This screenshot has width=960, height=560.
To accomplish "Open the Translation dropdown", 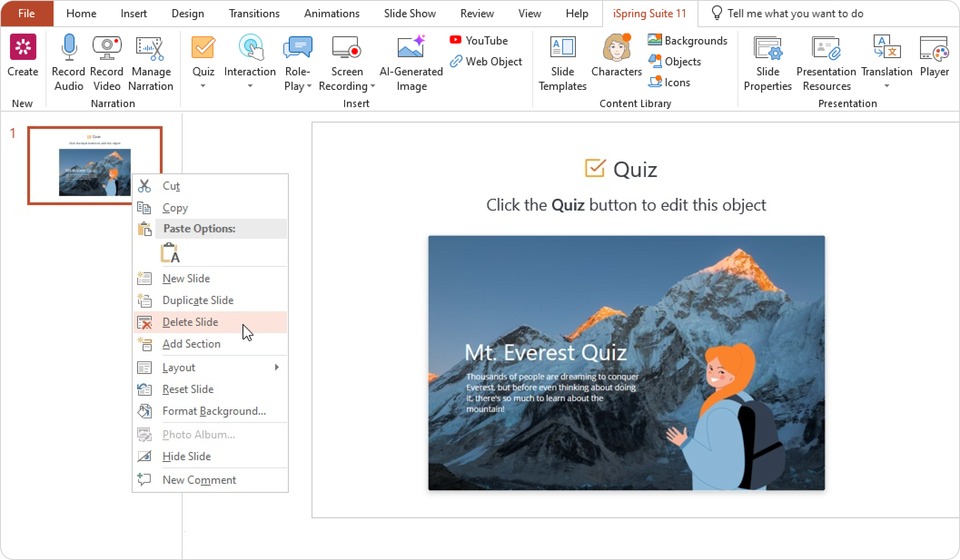I will [x=886, y=86].
